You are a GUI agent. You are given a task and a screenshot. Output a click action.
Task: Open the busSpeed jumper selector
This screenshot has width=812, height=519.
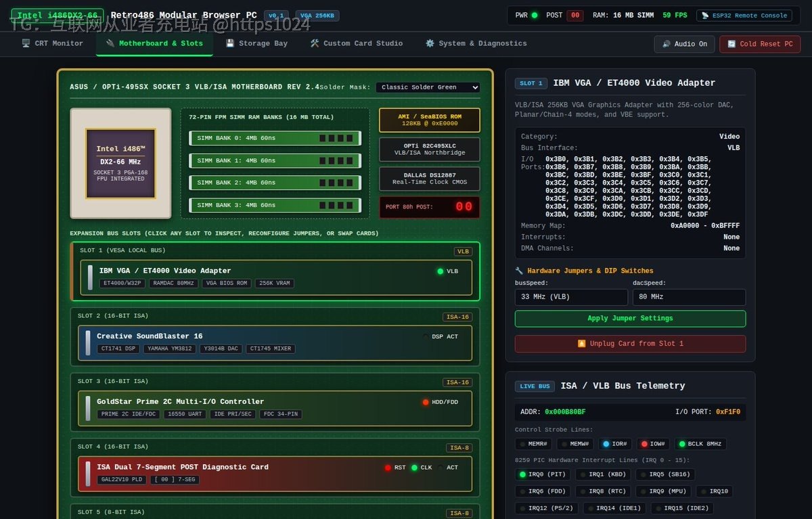[x=571, y=297]
